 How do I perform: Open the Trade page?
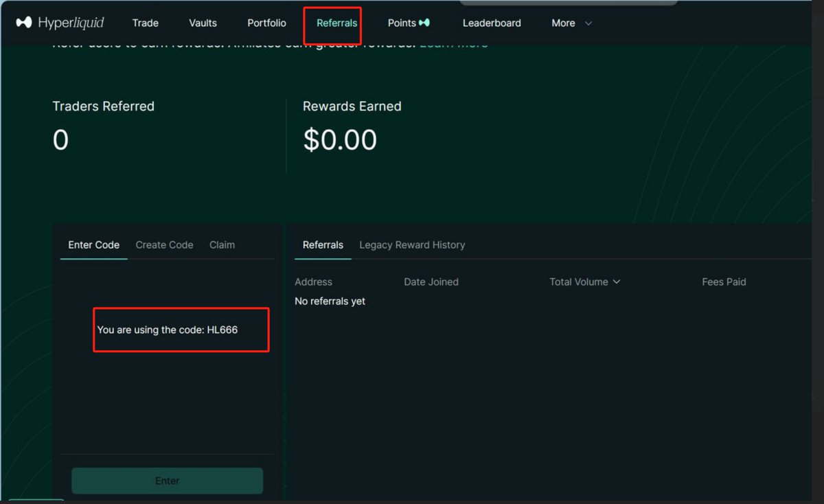[x=146, y=23]
